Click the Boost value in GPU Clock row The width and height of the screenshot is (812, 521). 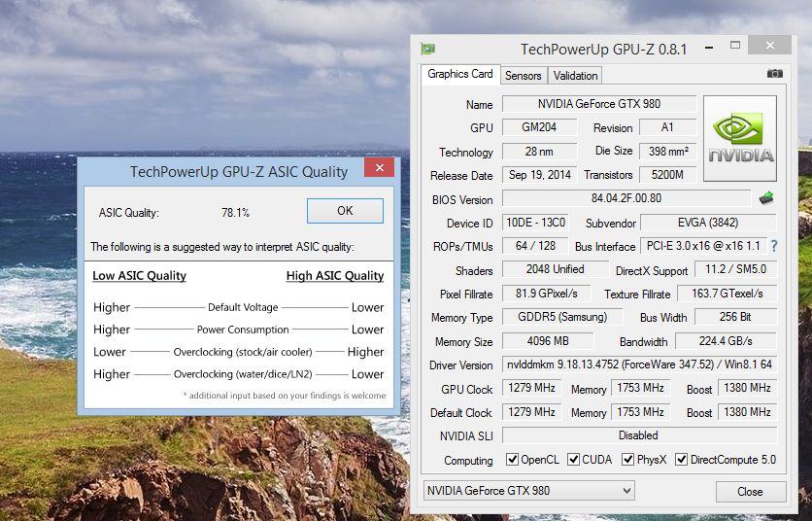pyautogui.click(x=747, y=388)
